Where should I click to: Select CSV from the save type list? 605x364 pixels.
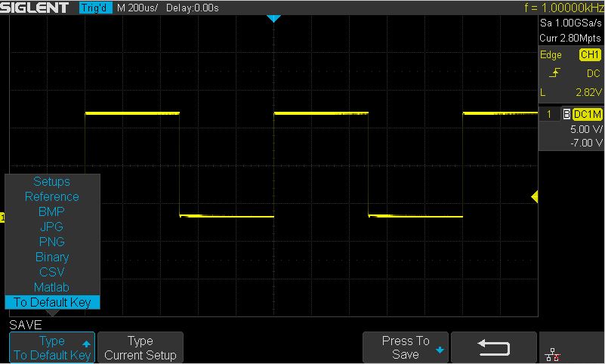tap(52, 272)
